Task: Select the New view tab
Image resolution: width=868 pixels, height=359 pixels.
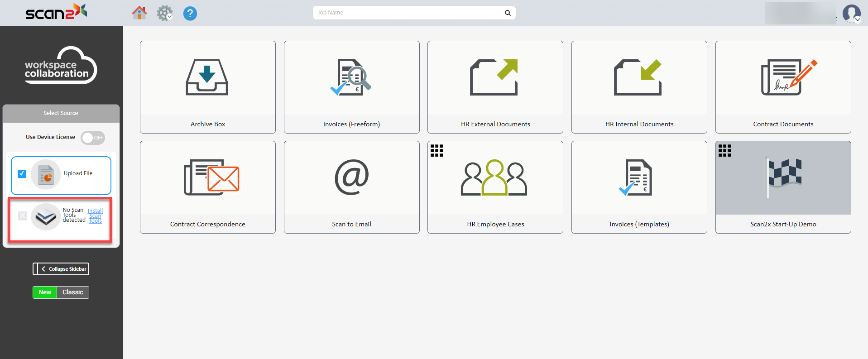Action: pos(45,292)
